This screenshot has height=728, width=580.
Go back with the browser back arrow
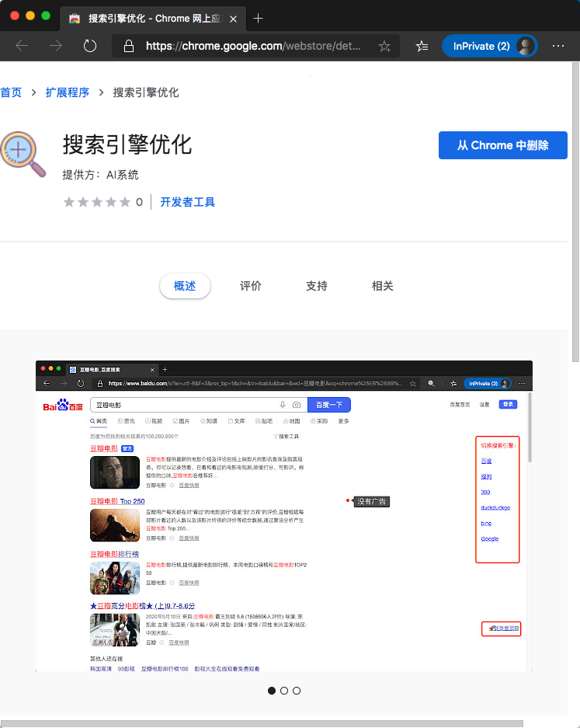(22, 46)
